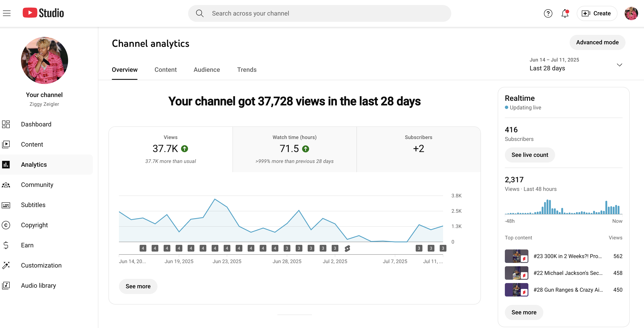This screenshot has height=328, width=644.
Task: Click the chart peak near Jun 23
Action: click(215, 199)
